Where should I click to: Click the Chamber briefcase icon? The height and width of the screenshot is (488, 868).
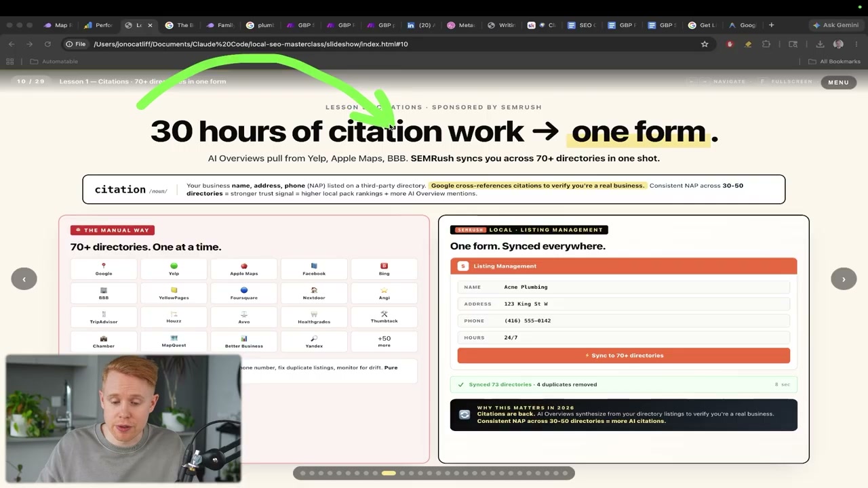point(104,338)
